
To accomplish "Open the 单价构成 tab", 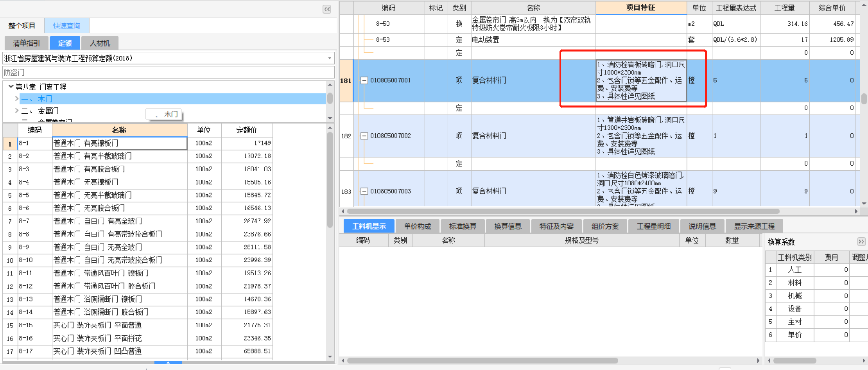I will click(417, 226).
